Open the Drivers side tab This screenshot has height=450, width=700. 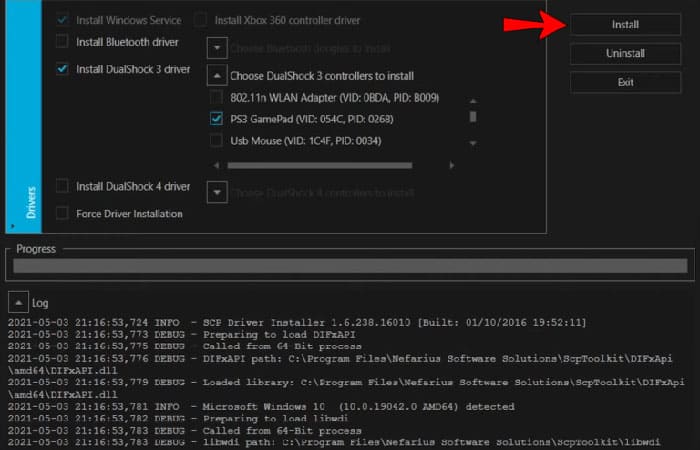click(x=24, y=117)
